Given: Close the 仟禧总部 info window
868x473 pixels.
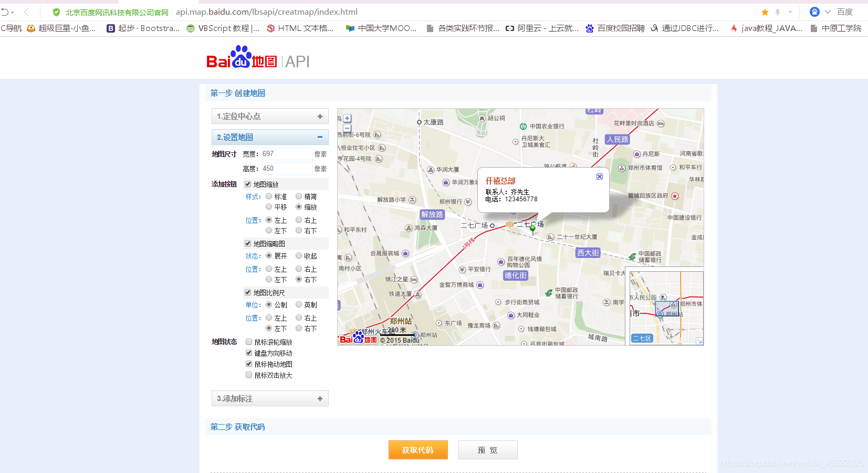Looking at the screenshot, I should pyautogui.click(x=600, y=177).
